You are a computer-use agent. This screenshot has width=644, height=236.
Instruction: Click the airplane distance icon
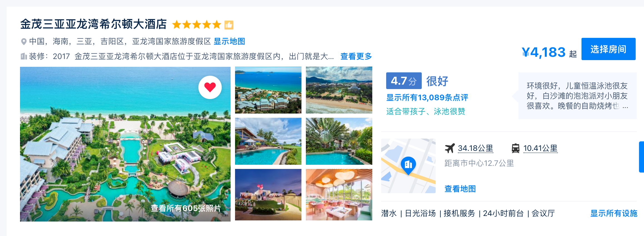click(450, 148)
